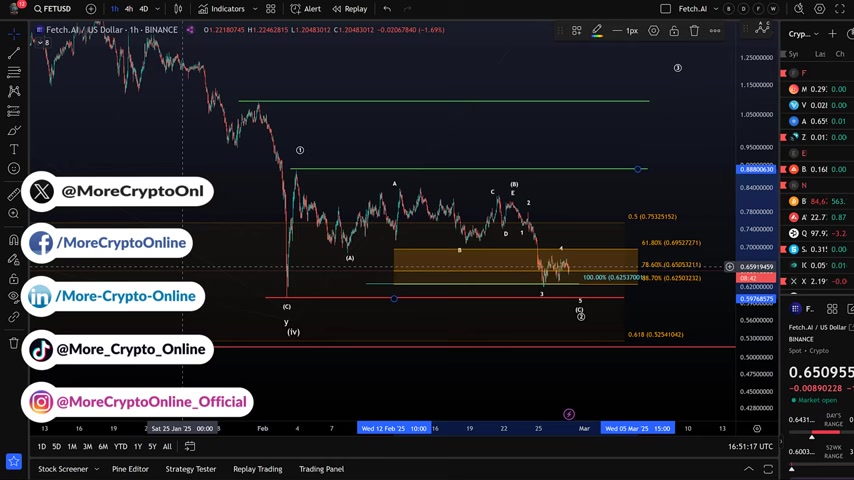Image resolution: width=854 pixels, height=480 pixels.
Task: Open the candlestick chart type selector
Action: tap(178, 9)
